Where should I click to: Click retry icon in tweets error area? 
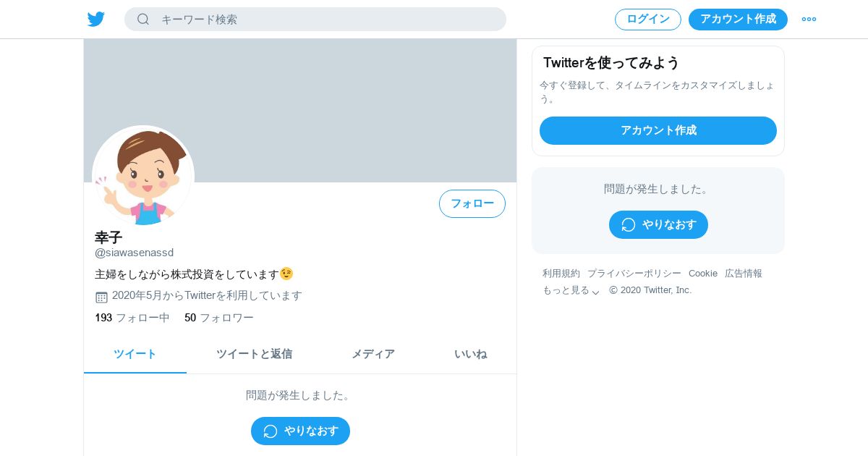271,431
